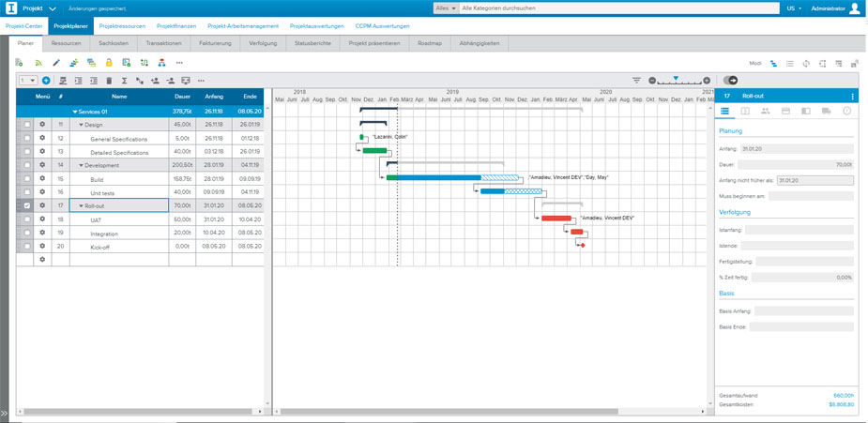Image resolution: width=868 pixels, height=423 pixels.
Task: Uncheck the Roll-out row checkbox
Action: [x=27, y=205]
